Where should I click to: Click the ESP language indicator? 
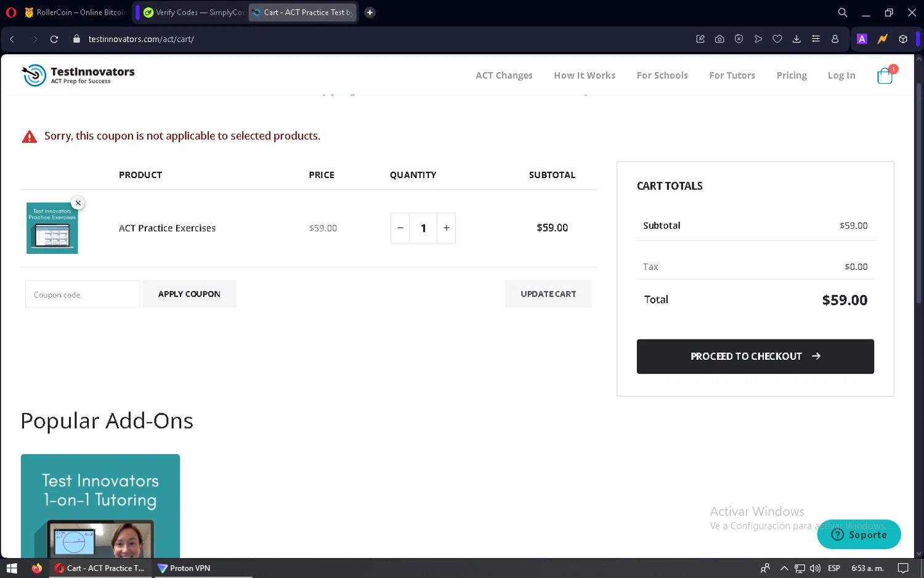point(834,568)
